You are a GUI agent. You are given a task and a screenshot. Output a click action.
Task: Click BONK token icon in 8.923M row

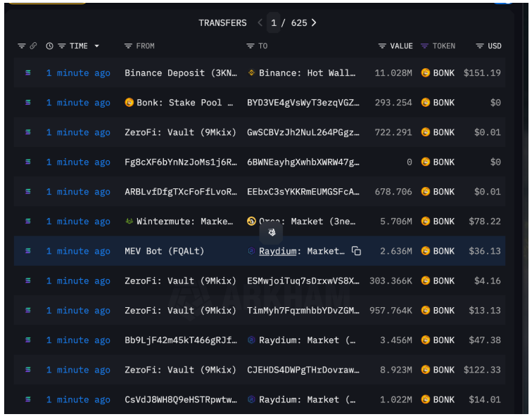click(x=426, y=370)
